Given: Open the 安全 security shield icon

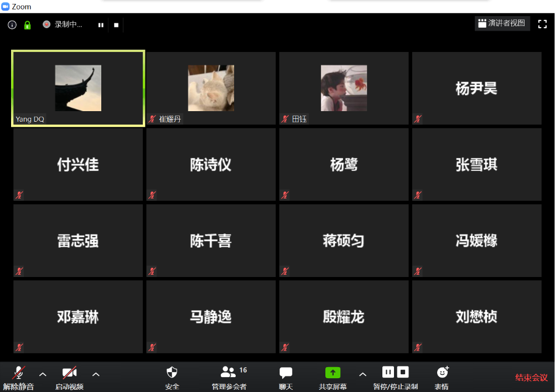Looking at the screenshot, I should (172, 373).
